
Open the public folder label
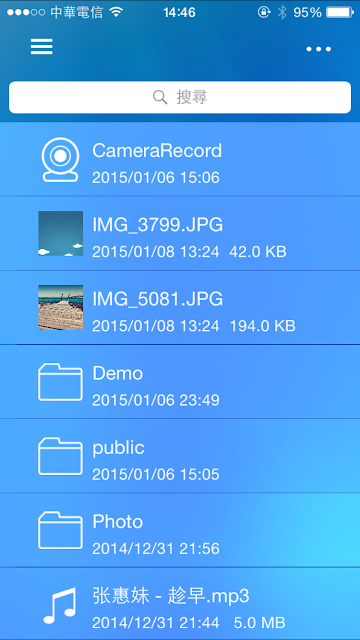118,448
